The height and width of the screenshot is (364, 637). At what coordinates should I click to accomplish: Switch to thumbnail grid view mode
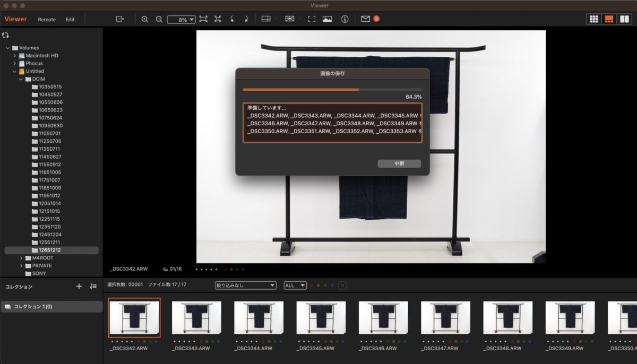pyautogui.click(x=593, y=19)
